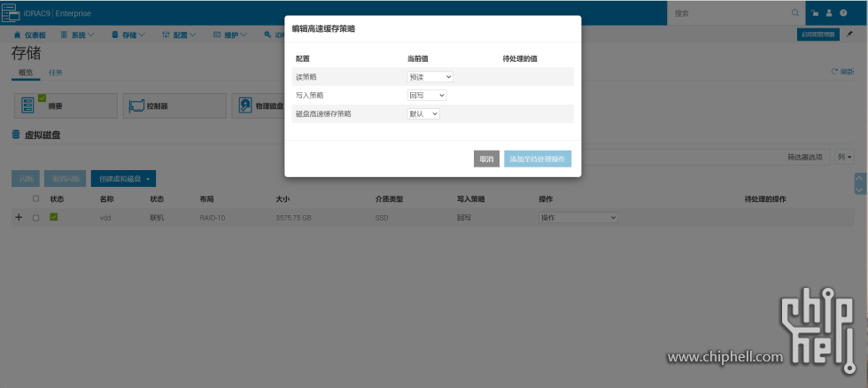Click the scroll-up chevron at the right edge
The height and width of the screenshot is (388, 868).
[860, 178]
